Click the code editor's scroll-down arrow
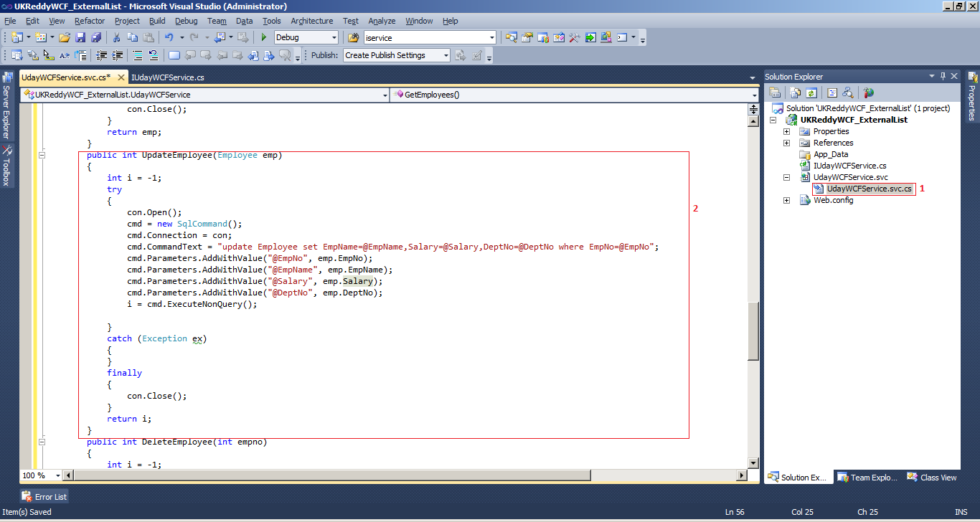This screenshot has width=980, height=522. click(x=753, y=463)
